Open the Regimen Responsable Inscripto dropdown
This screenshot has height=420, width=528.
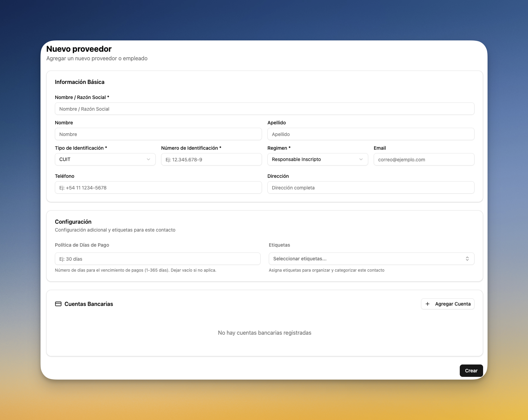point(317,159)
